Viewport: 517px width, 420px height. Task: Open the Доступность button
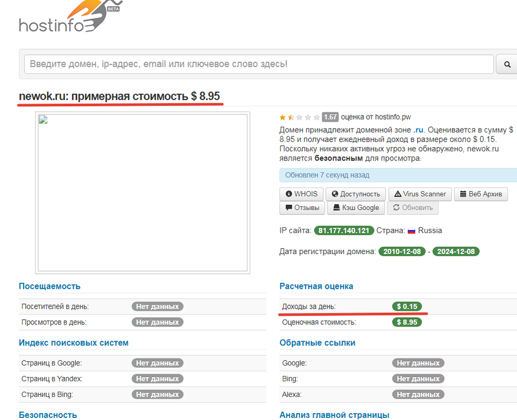click(x=356, y=194)
